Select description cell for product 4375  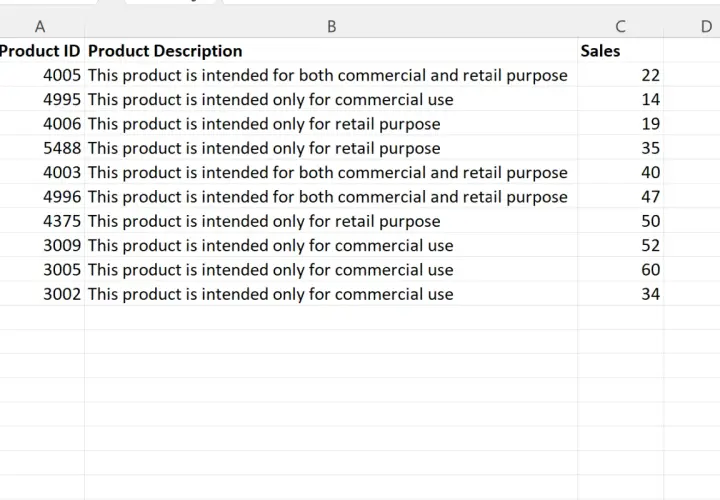click(x=331, y=221)
